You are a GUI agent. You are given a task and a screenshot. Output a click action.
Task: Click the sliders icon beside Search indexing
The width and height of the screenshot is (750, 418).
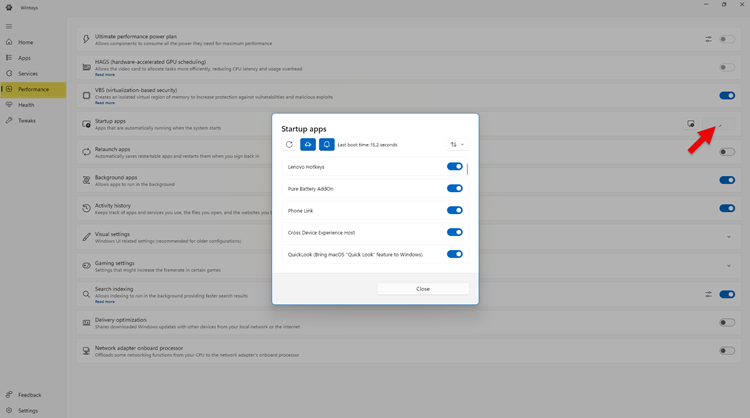tap(709, 294)
